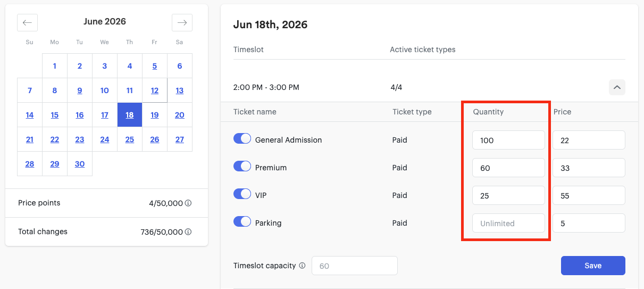This screenshot has height=289, width=644.
Task: Click the General Admission ticket name
Action: [289, 140]
